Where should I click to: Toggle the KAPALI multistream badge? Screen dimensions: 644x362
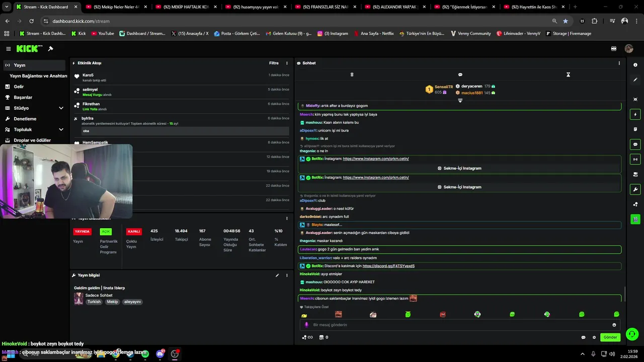(x=134, y=232)
